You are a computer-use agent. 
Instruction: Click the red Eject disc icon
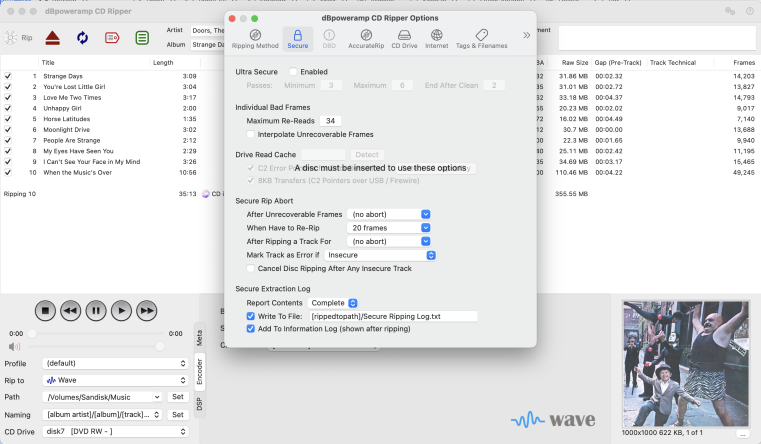tap(52, 38)
